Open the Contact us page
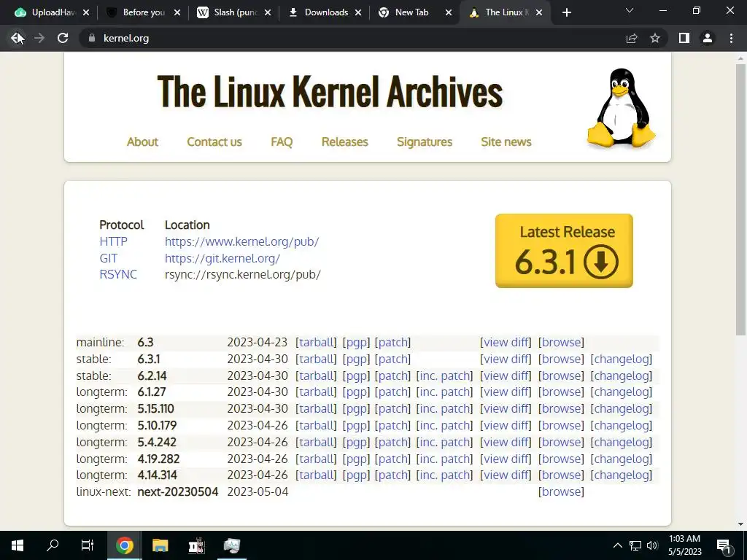This screenshot has height=560, width=747. point(214,142)
